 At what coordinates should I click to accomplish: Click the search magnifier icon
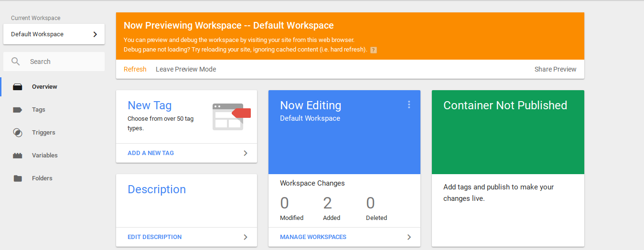tap(16, 62)
